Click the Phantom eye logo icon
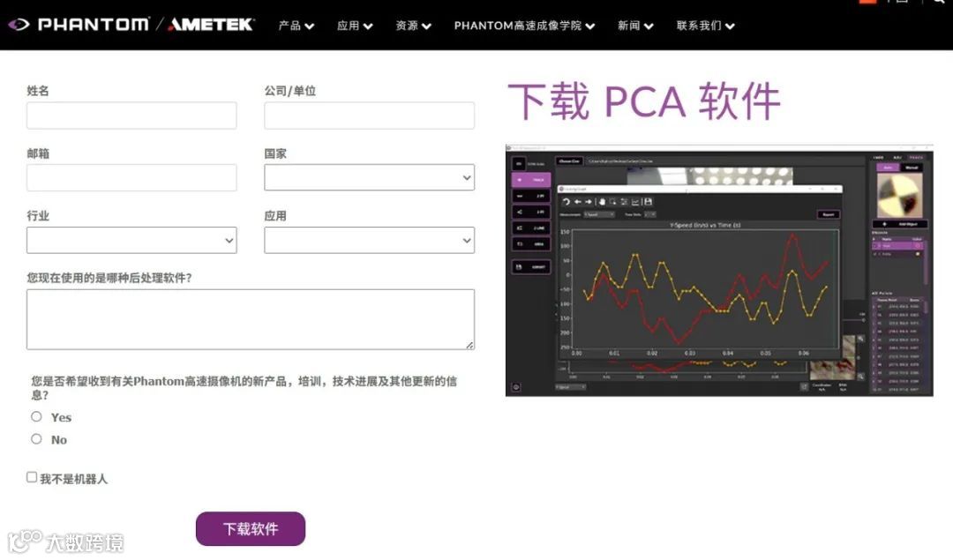 coord(19,25)
